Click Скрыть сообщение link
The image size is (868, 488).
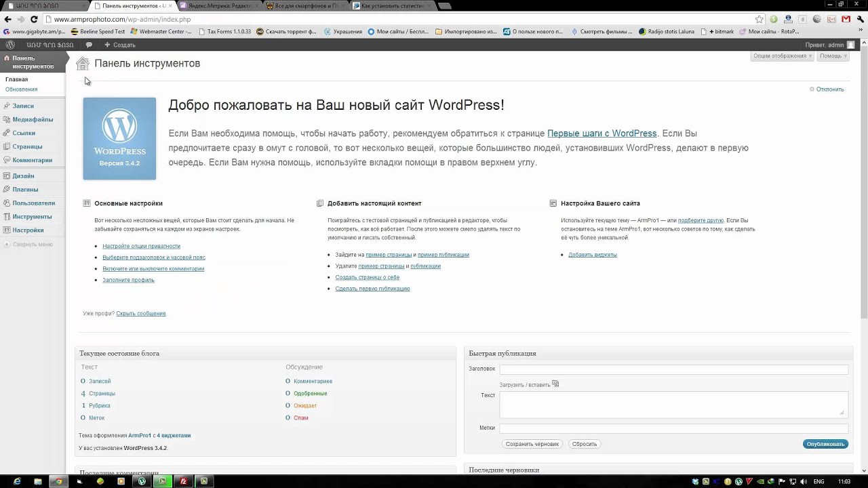click(140, 314)
